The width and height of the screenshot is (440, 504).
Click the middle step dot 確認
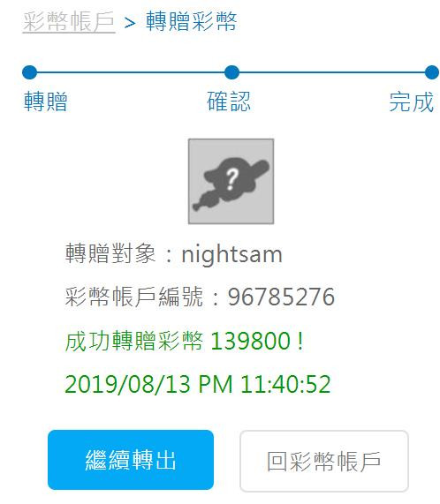tap(231, 72)
